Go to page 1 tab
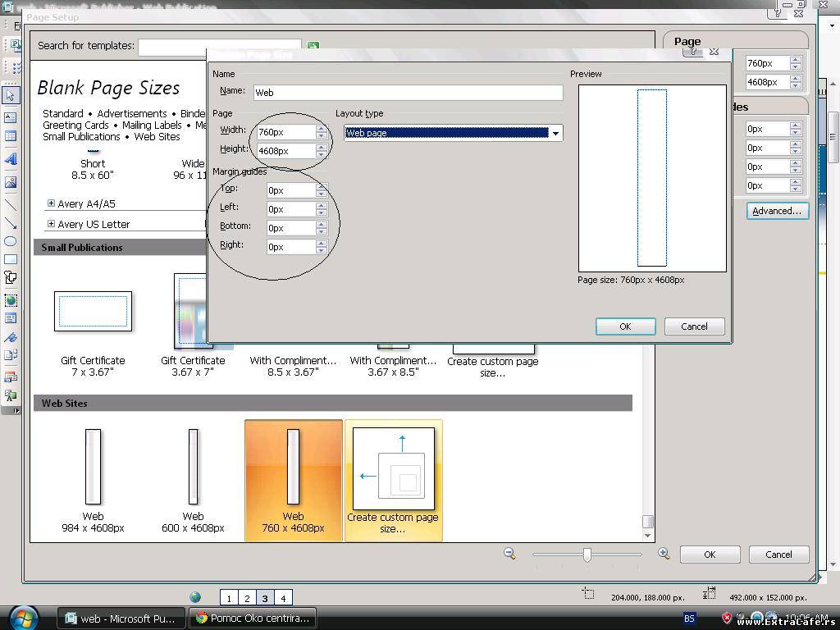840x630 pixels. [229, 597]
